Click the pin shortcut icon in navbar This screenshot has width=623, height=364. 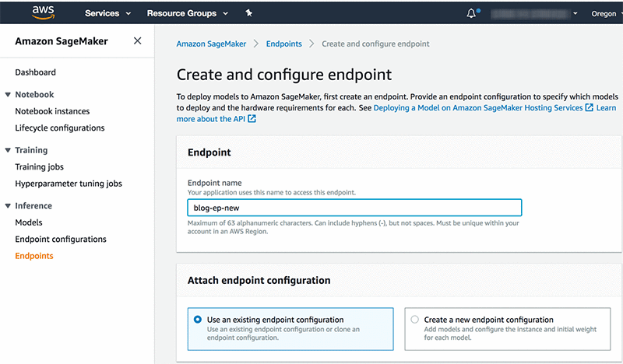coord(248,13)
